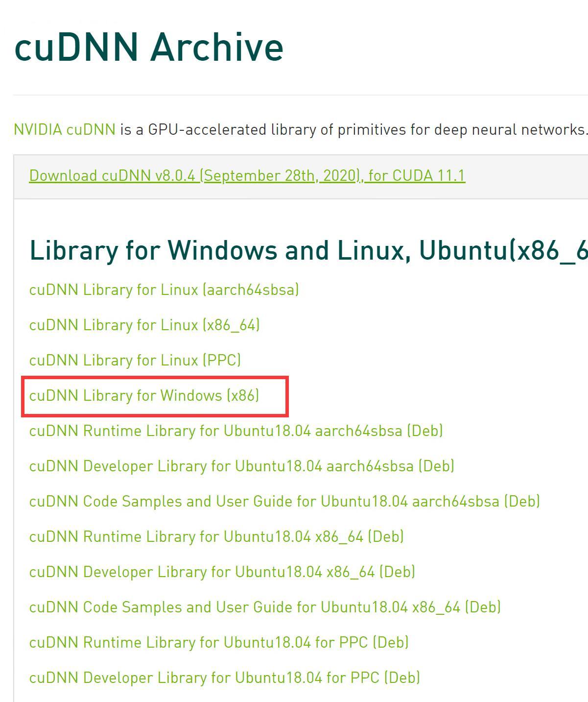
Task: Open cuDNN Developer Library Ubuntu18.04 for PPC
Action: (225, 678)
